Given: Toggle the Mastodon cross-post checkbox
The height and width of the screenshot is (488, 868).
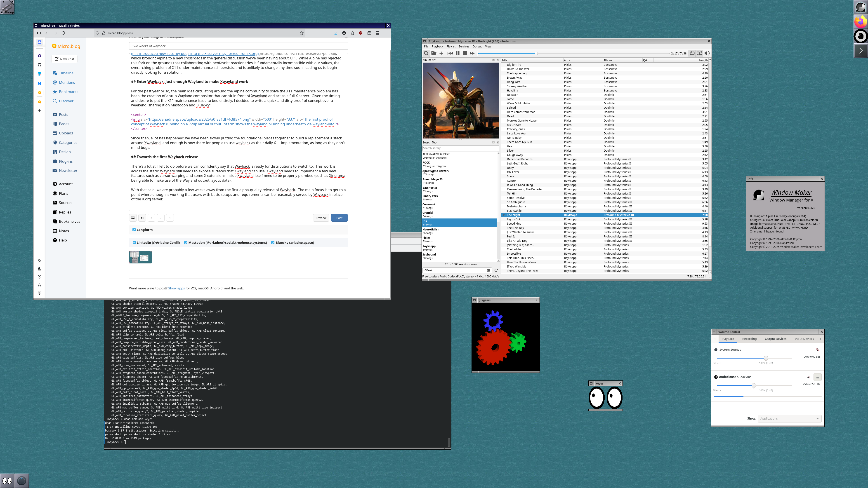Looking at the screenshot, I should pos(186,242).
